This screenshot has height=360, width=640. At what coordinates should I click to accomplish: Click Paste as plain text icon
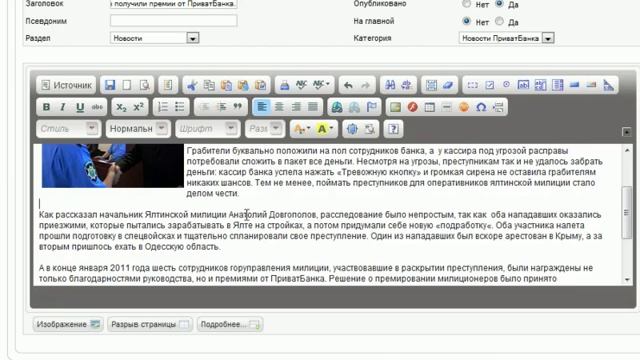(243, 85)
